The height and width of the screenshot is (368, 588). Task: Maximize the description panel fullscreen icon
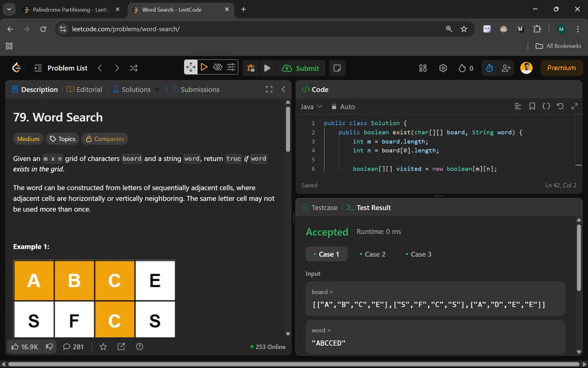point(269,89)
